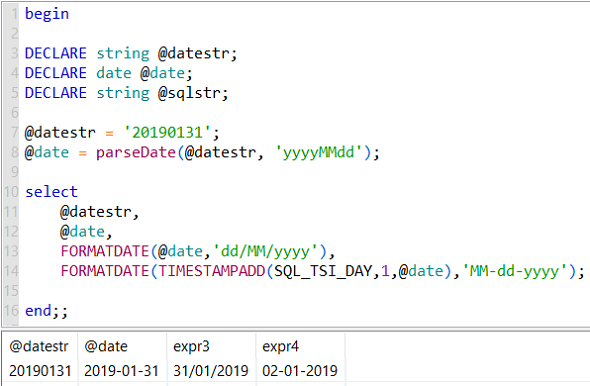Click '@datestr,' on line 11
590x386 pixels.
pos(100,212)
